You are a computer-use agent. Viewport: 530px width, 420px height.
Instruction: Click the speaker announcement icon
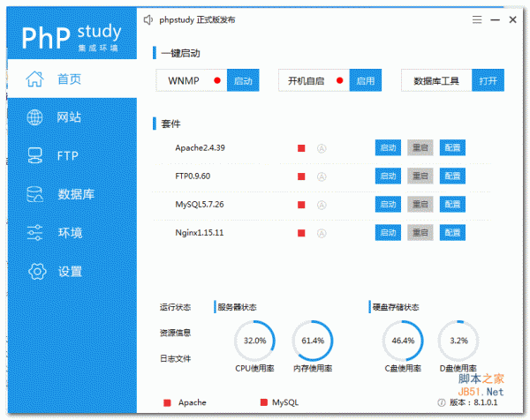(148, 20)
